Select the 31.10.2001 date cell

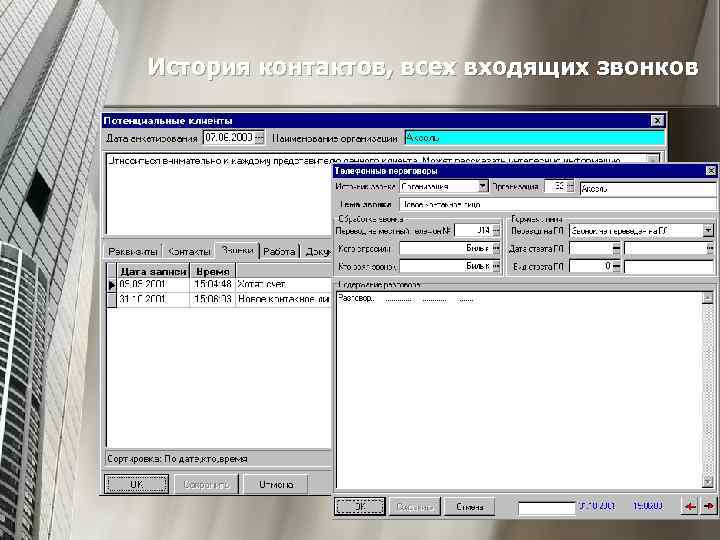[153, 299]
